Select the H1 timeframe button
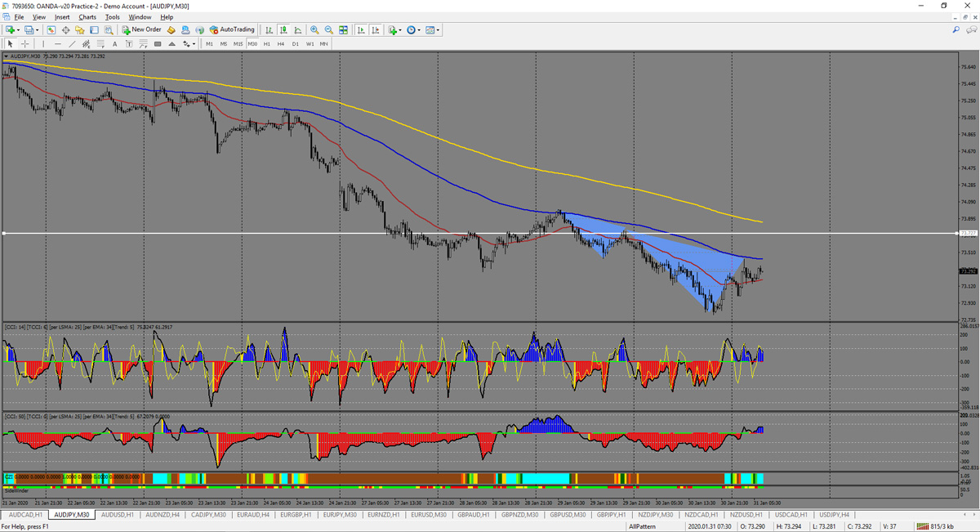This screenshot has height=532, width=980. click(267, 44)
